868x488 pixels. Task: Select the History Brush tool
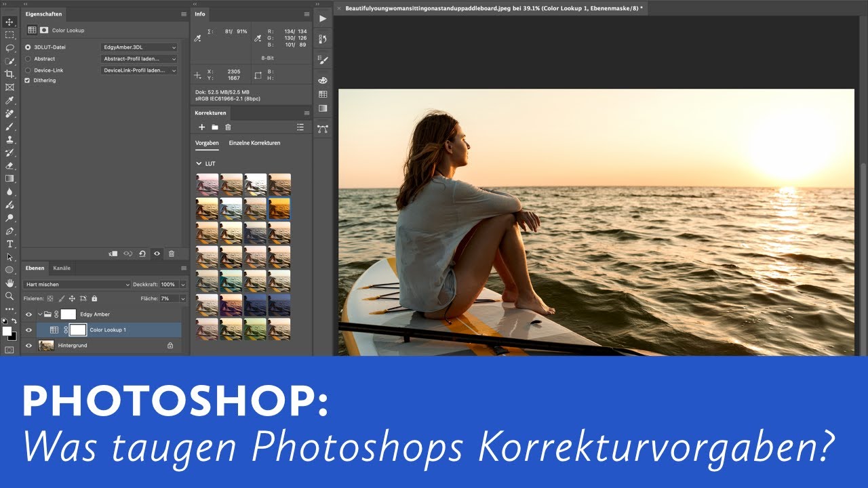[x=9, y=152]
